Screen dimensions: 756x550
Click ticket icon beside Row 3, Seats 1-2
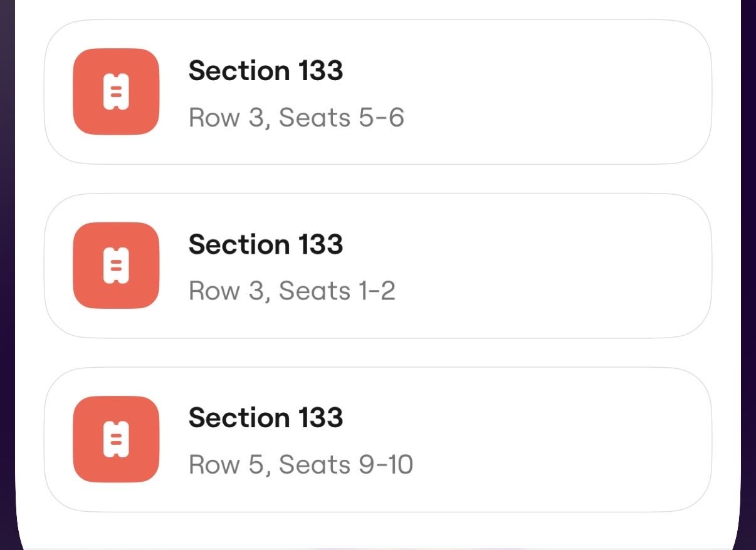click(116, 266)
